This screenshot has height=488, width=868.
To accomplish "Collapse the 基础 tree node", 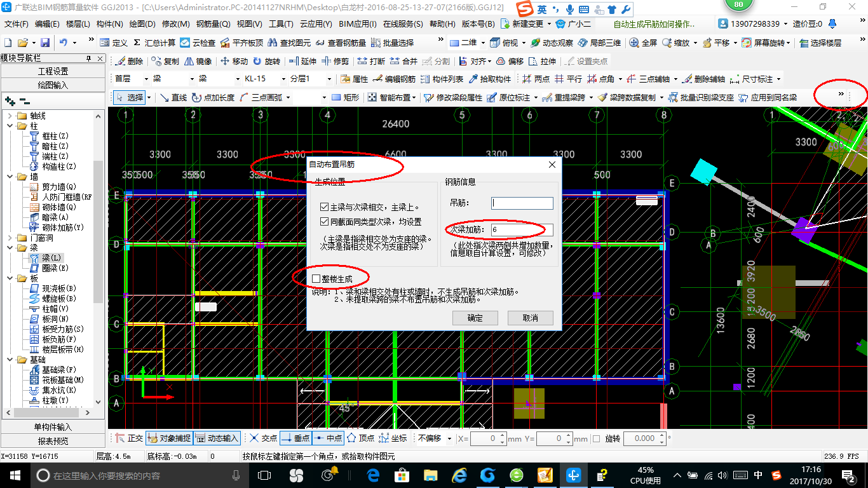I will 10,360.
